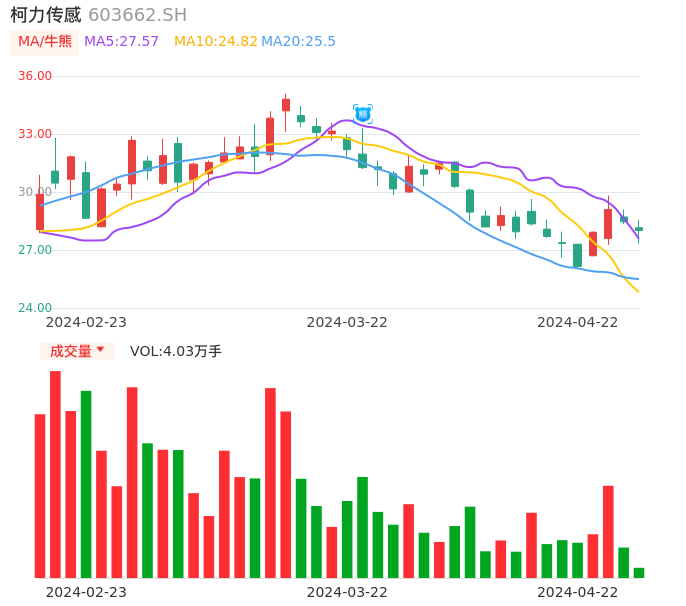
Task: Click the 24.00 price axis label
Action: pos(35,308)
